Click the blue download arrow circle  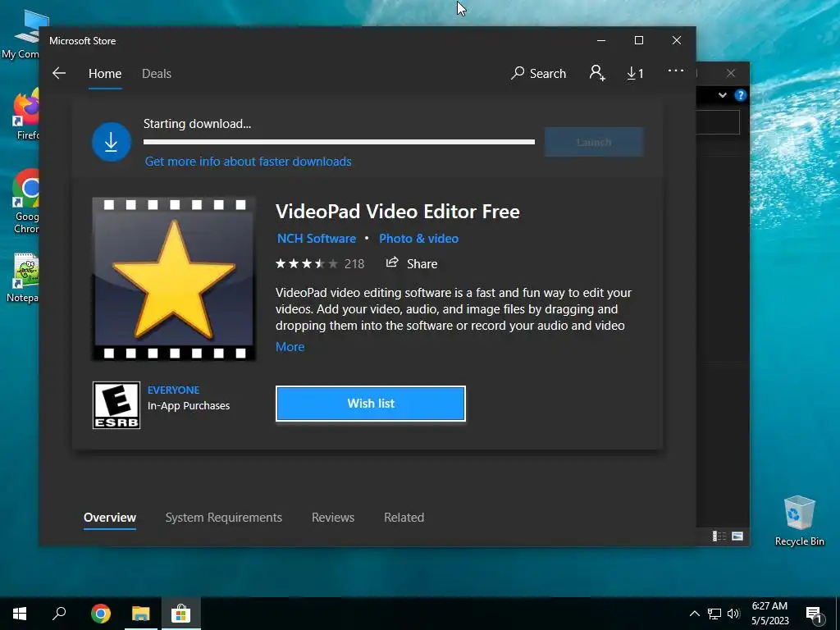pyautogui.click(x=112, y=142)
